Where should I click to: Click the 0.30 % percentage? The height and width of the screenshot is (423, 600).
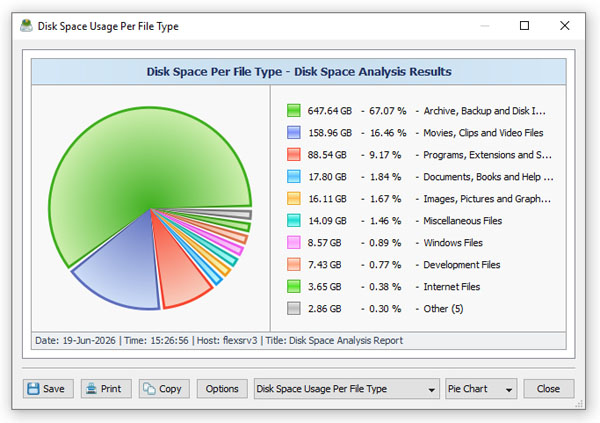385,309
